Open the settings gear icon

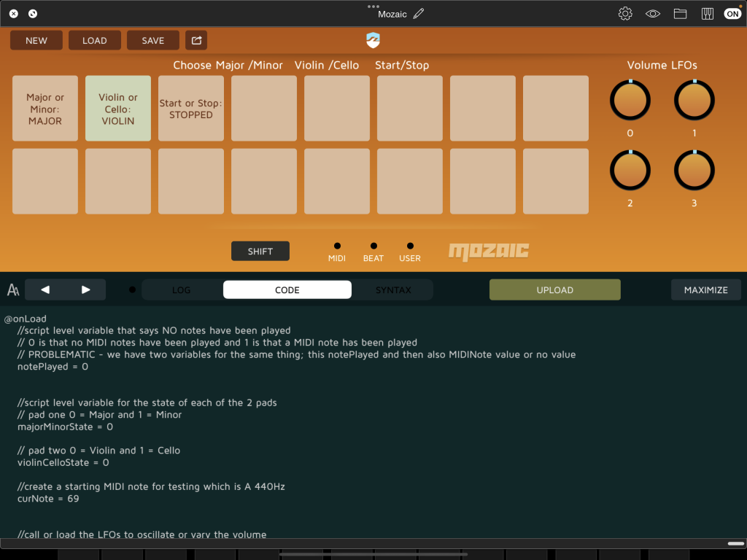[x=625, y=13]
